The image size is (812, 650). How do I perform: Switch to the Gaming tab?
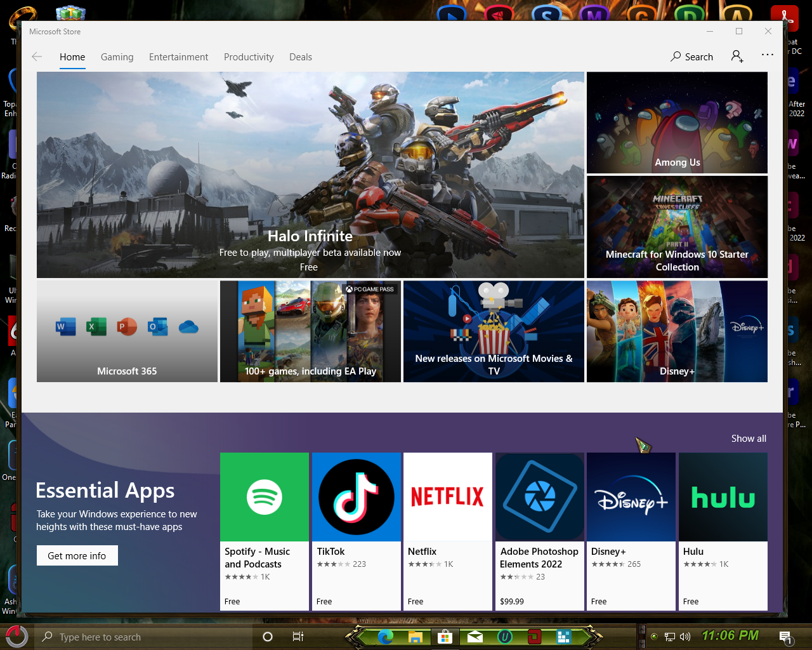(x=117, y=57)
